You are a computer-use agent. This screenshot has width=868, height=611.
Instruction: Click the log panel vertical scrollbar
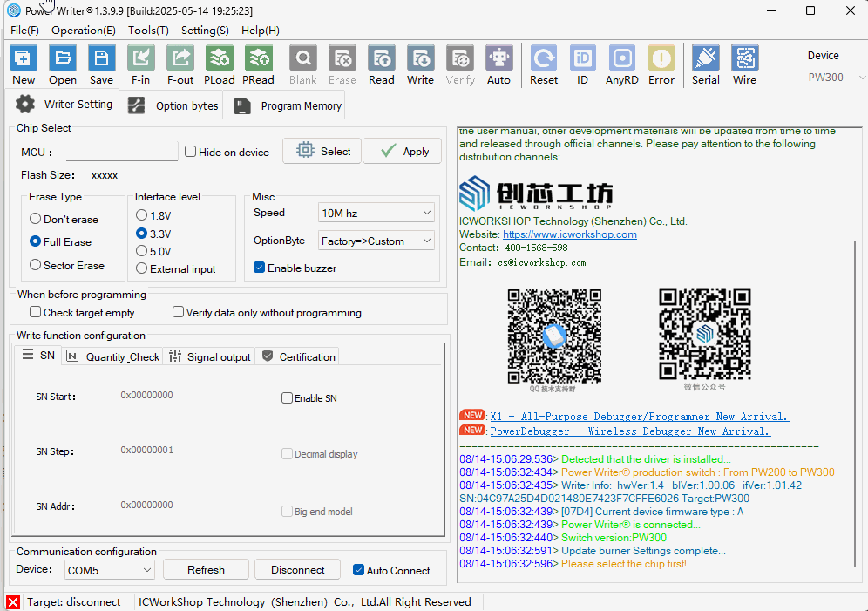(x=857, y=404)
